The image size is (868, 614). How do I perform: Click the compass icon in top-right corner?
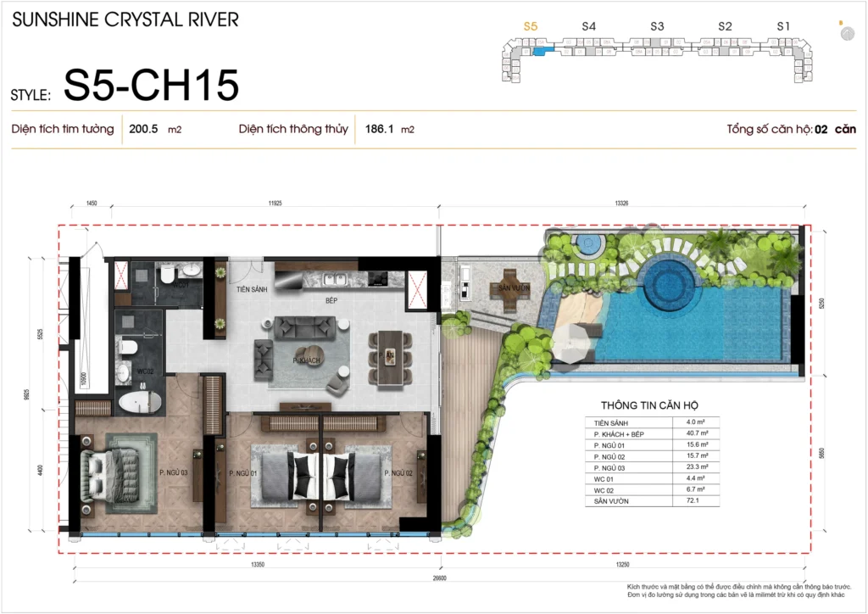[x=847, y=33]
